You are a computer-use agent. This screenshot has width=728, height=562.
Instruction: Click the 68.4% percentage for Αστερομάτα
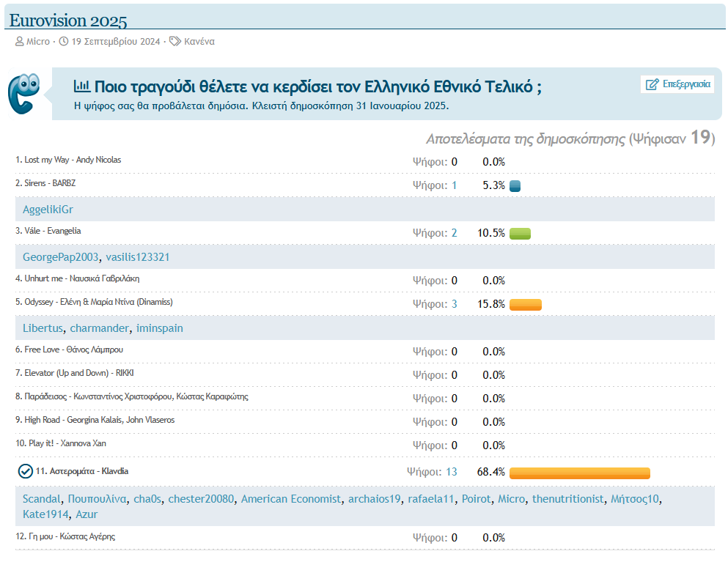(491, 472)
